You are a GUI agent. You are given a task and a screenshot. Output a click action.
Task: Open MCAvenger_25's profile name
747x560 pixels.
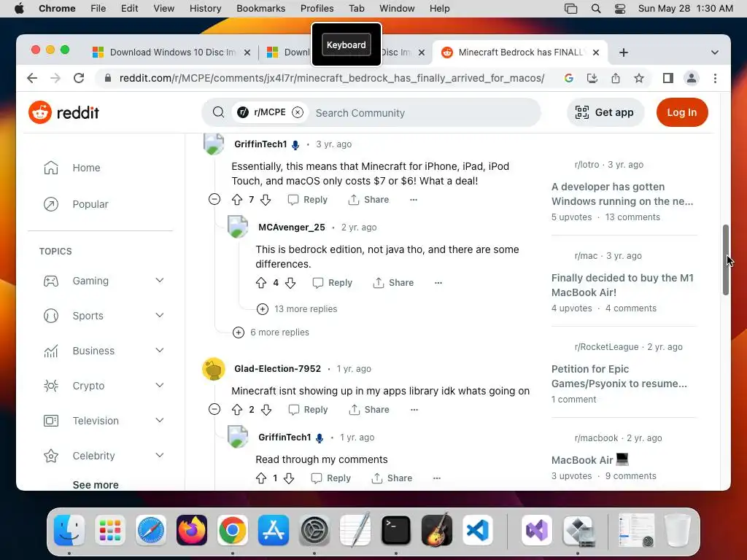pos(292,227)
